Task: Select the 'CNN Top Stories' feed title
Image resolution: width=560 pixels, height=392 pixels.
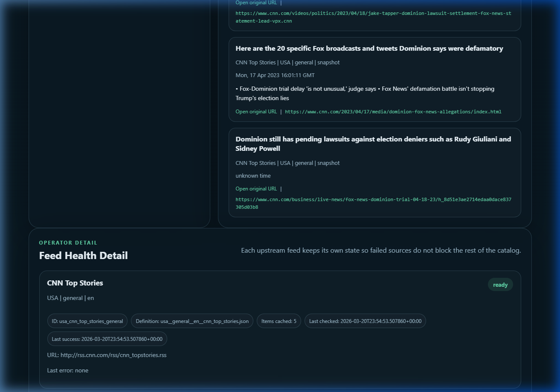Action: tap(75, 283)
